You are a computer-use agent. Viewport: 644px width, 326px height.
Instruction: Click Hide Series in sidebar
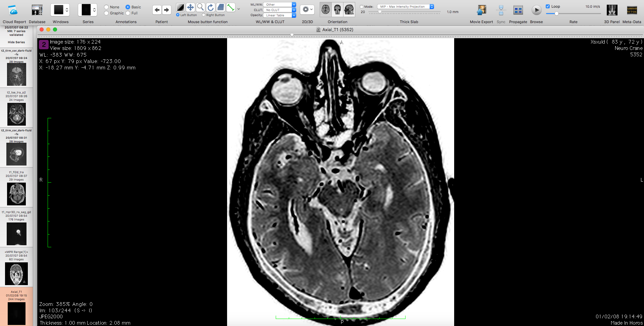16,42
